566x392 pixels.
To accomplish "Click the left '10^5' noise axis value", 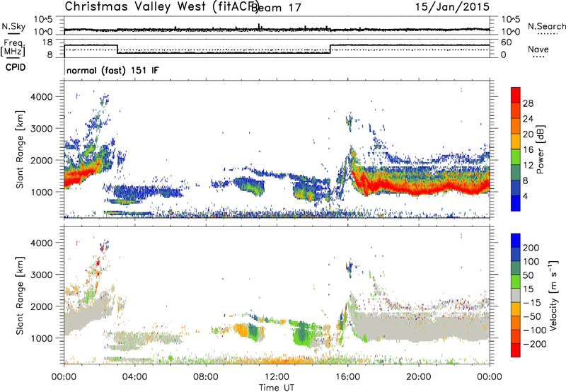I will click(x=43, y=19).
